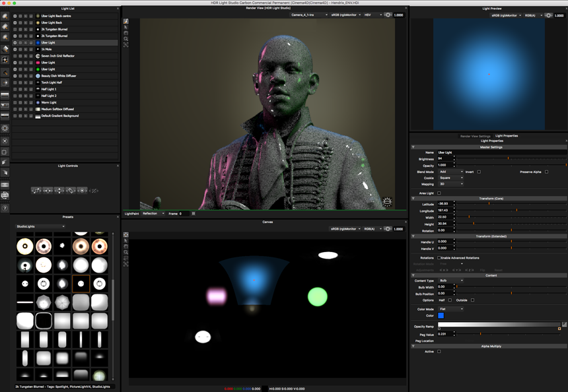Click the first light control button in Light Controls

(36, 190)
